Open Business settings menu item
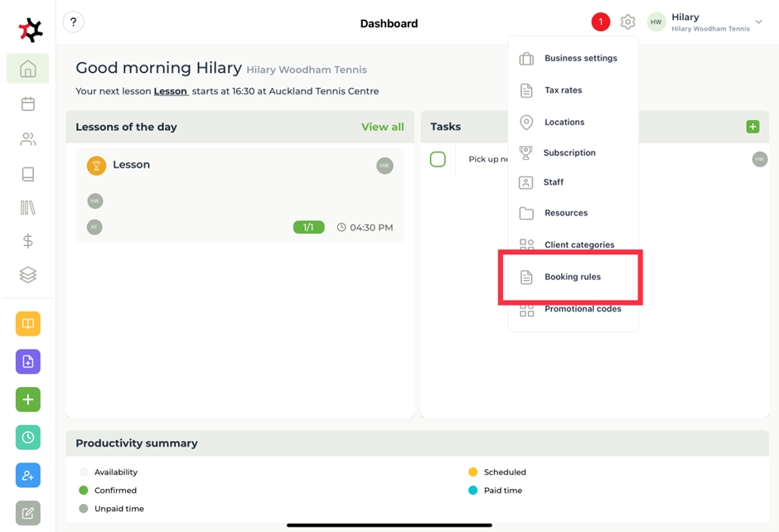The width and height of the screenshot is (779, 532). coord(580,59)
